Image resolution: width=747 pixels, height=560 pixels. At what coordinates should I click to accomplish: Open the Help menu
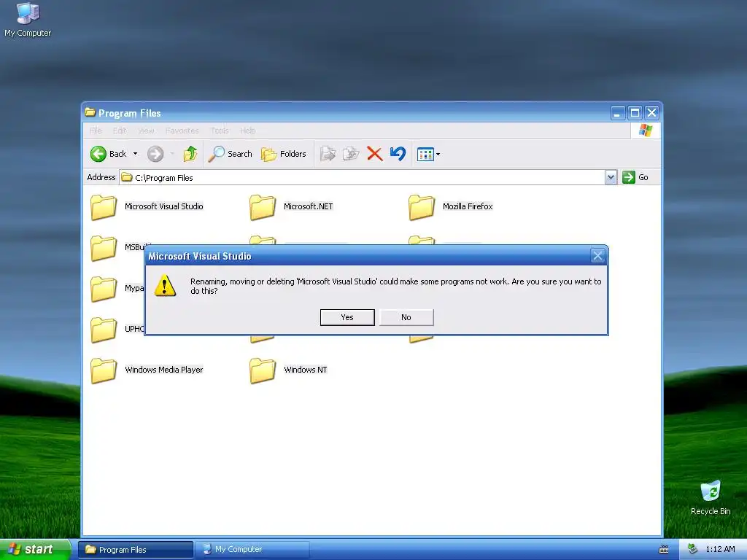[248, 131]
